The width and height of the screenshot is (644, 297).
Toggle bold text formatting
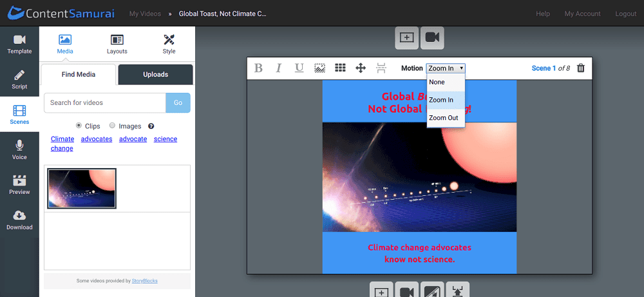(x=258, y=68)
